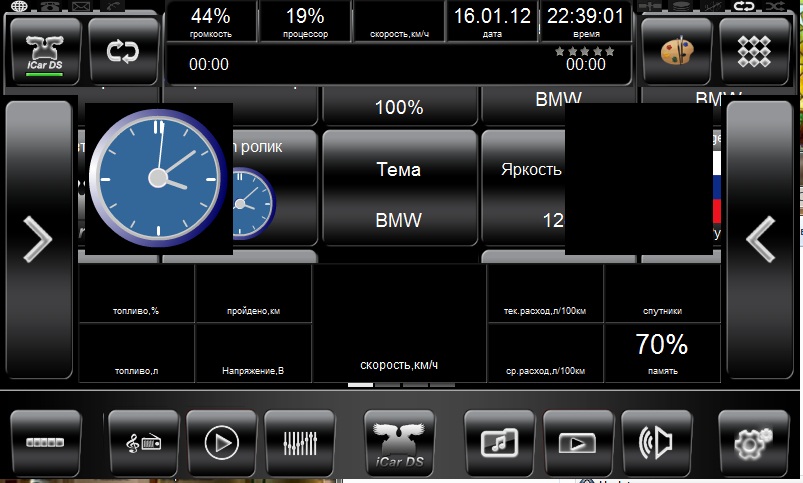This screenshot has height=483, width=803.
Task: Click the bottom-left dotted bar button
Action: 45,441
